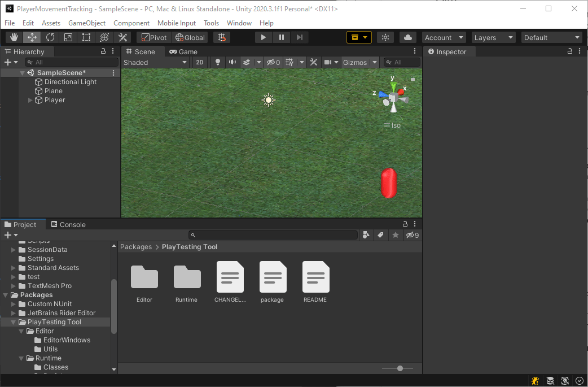Toggle scene lighting
Image resolution: width=588 pixels, height=387 pixels.
(217, 62)
